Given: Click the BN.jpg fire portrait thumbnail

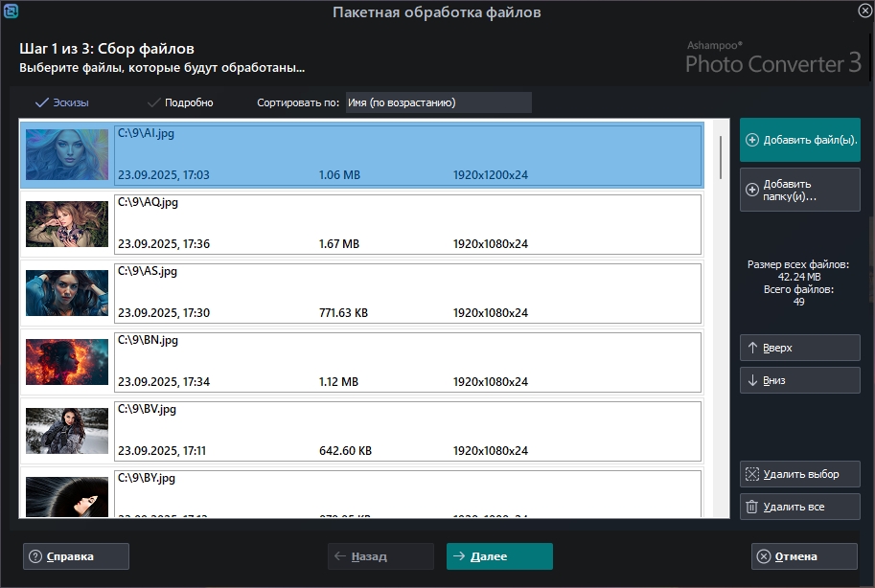Looking at the screenshot, I should [67, 362].
